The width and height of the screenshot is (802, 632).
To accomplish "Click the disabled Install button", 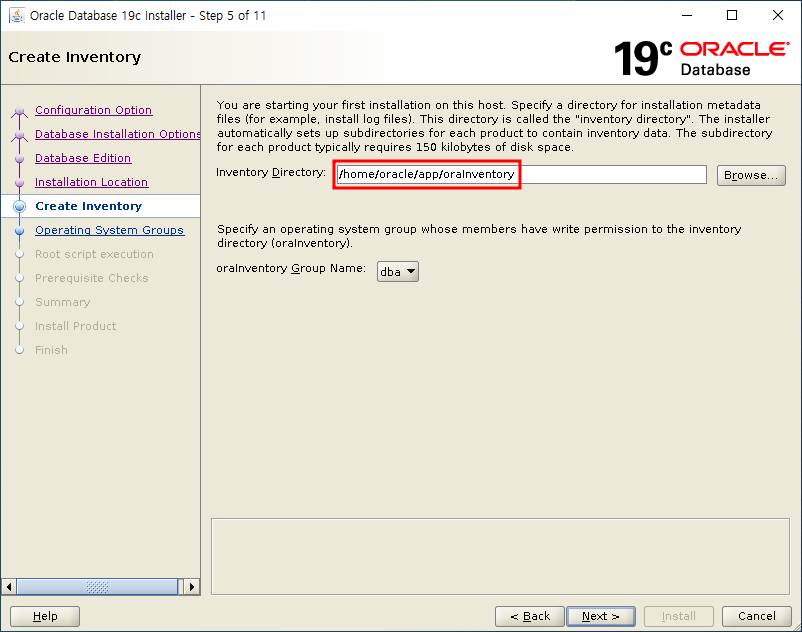I will point(679,616).
